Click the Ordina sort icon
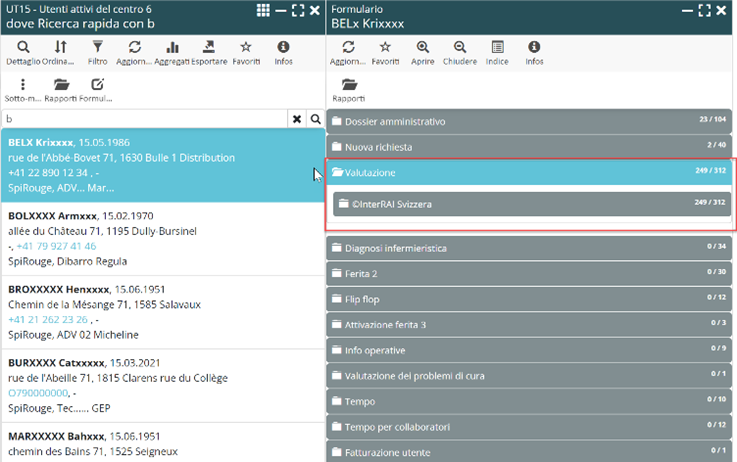The height and width of the screenshot is (462, 737). (61, 47)
